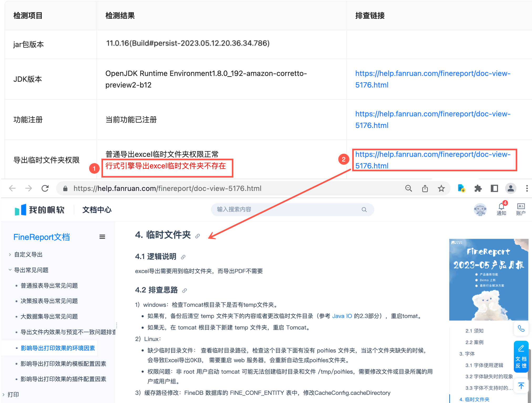The image size is (532, 403).
Task: Select 决策报表导出常见问题 in sidebar
Action: (49, 301)
